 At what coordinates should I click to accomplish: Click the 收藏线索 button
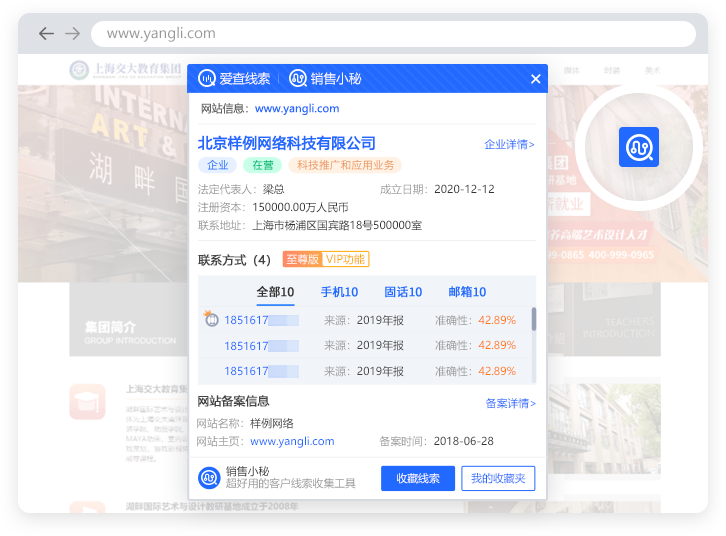pos(418,478)
